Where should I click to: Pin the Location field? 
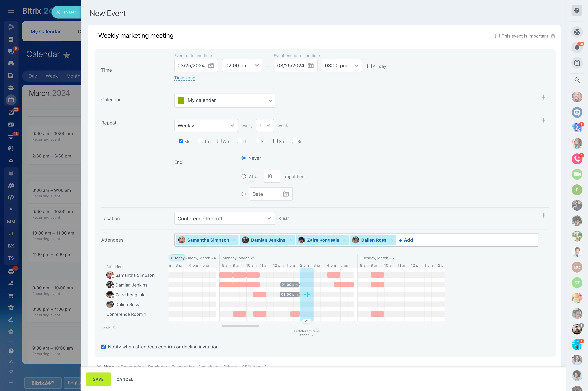[543, 216]
